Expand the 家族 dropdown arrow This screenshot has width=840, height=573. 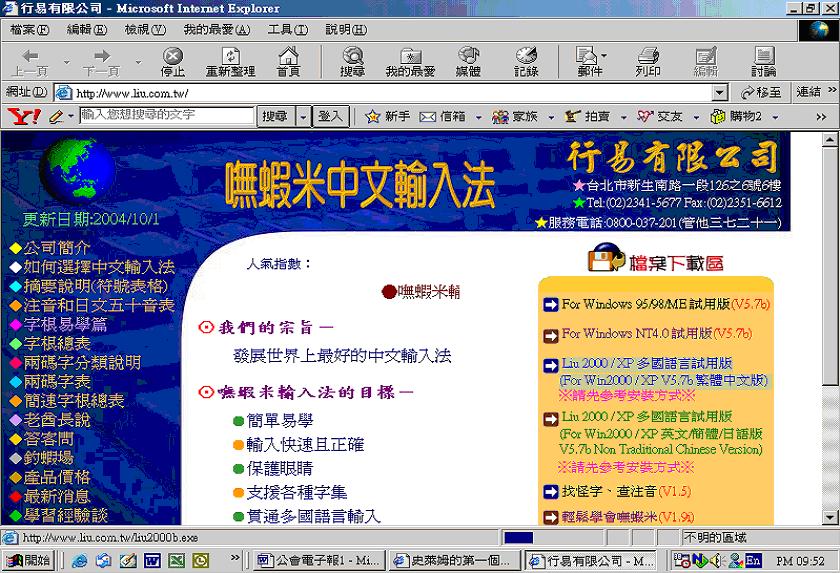(551, 117)
